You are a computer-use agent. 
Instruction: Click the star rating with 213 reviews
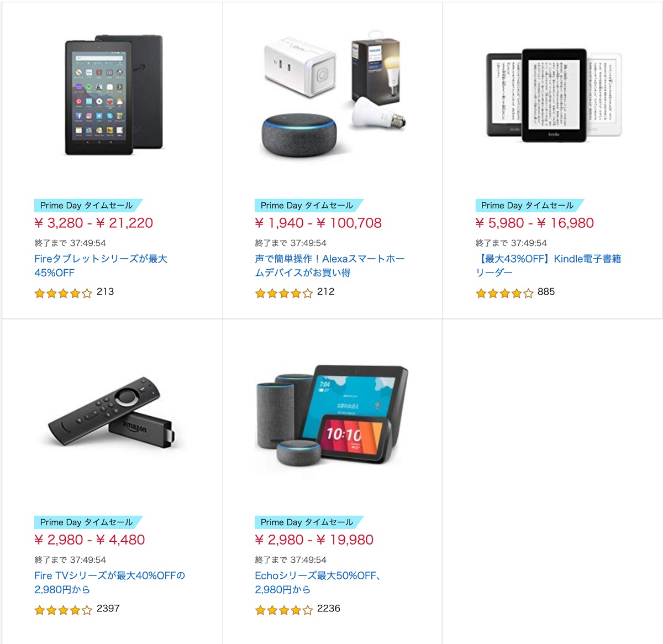pyautogui.click(x=63, y=293)
